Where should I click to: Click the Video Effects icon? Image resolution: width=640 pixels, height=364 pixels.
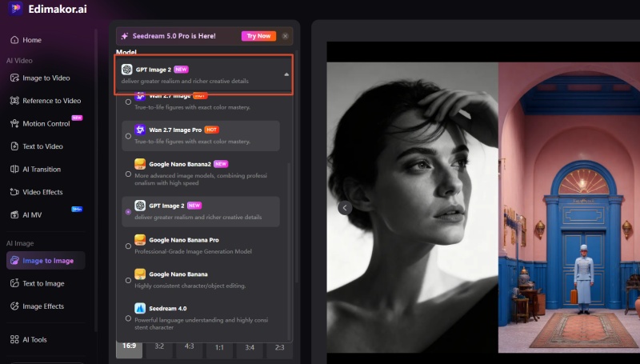tap(14, 192)
